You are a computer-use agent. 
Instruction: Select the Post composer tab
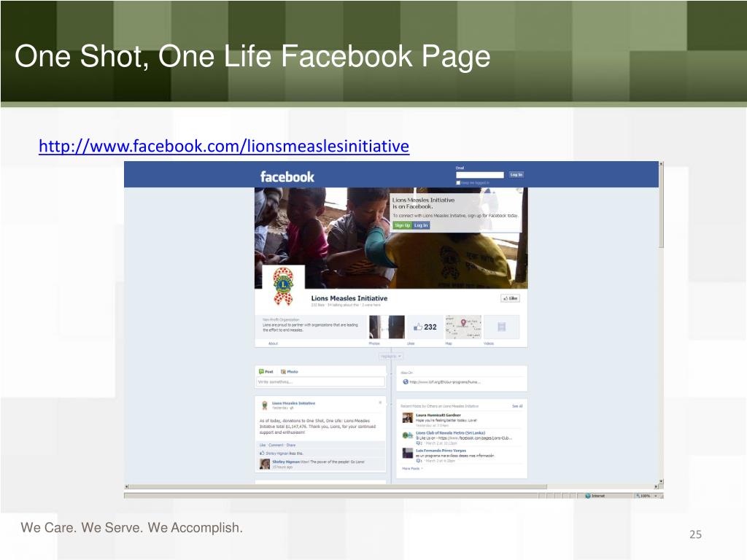266,371
